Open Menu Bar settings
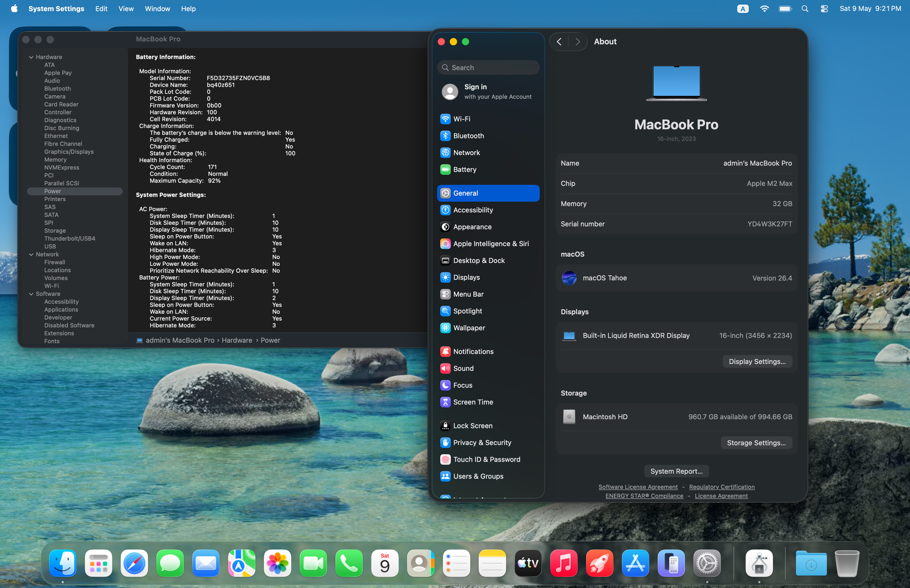This screenshot has height=588, width=910. (488, 294)
